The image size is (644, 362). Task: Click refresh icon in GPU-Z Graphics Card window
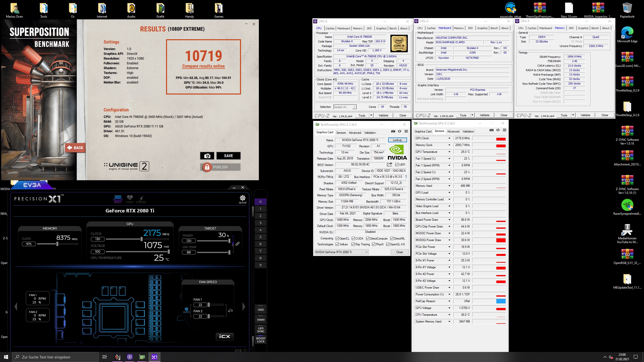[399, 131]
